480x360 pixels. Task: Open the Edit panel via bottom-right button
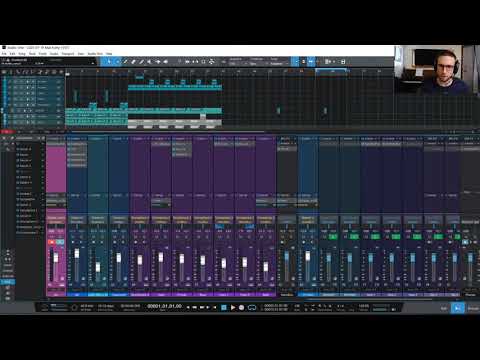444,308
